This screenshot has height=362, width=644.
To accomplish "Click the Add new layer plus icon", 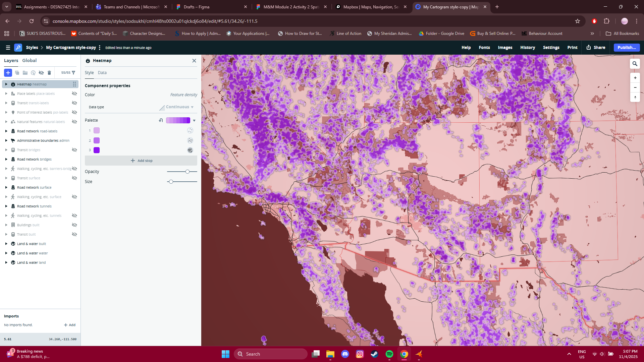I will (x=8, y=73).
